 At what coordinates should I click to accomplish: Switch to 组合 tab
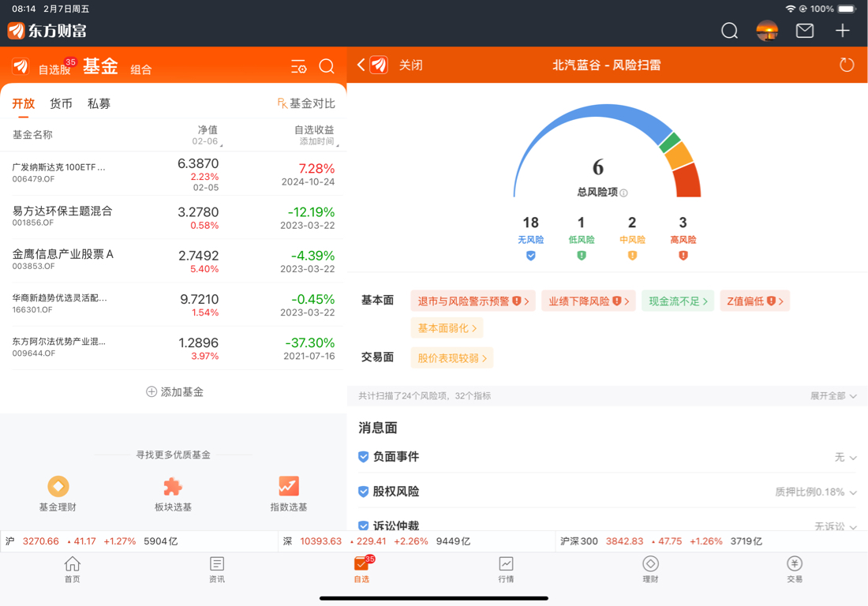tap(140, 69)
